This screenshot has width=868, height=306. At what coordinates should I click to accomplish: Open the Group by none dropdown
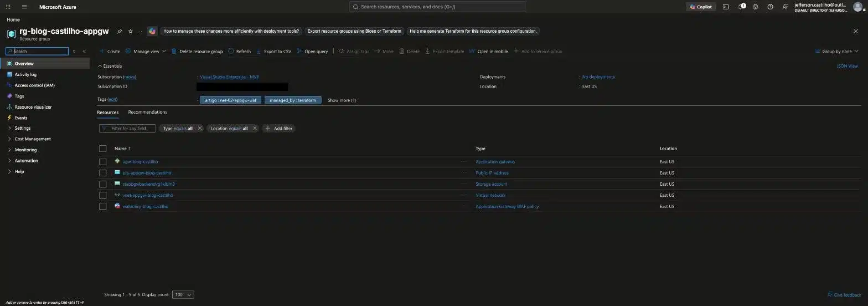(836, 51)
